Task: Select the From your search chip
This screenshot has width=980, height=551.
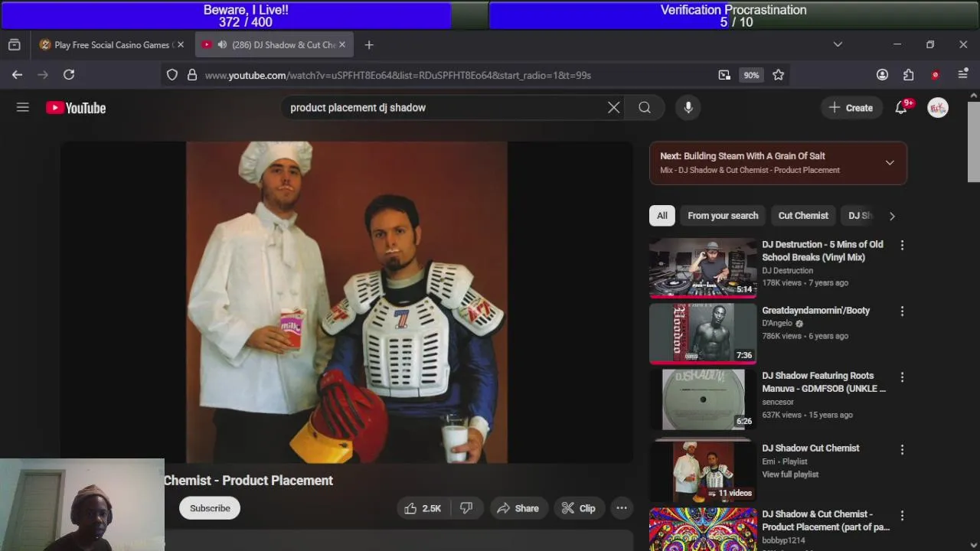Action: 723,216
